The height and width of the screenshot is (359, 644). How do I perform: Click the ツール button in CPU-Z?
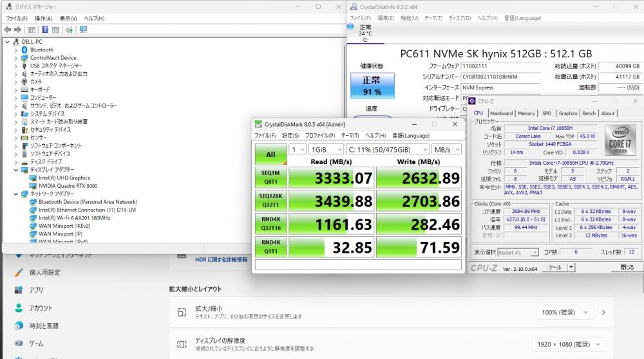coord(555,267)
